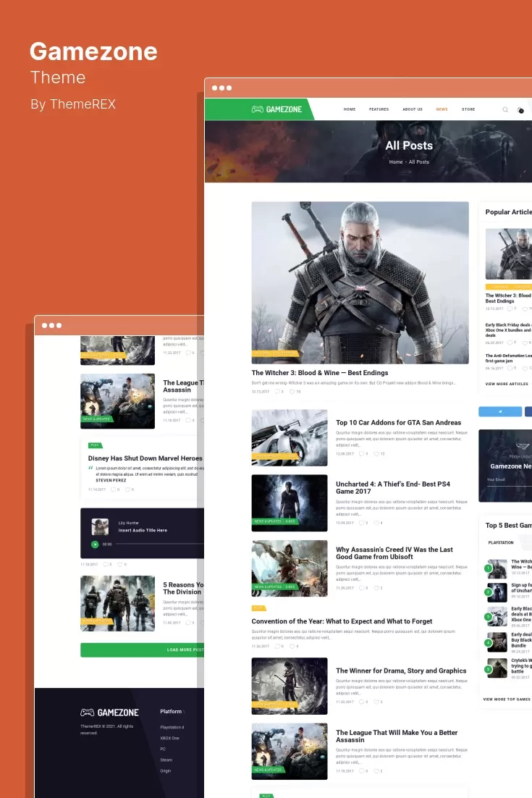
Task: Open the Store menu item
Action: (x=468, y=109)
